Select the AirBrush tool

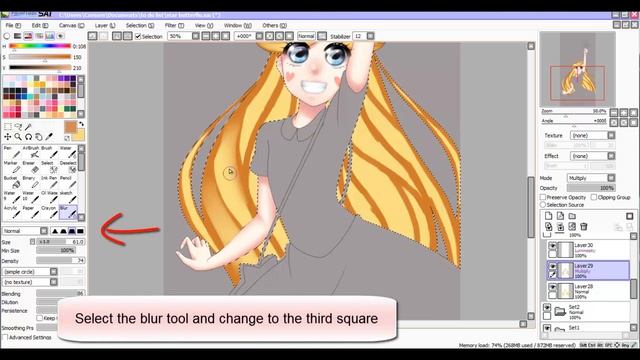(x=30, y=152)
